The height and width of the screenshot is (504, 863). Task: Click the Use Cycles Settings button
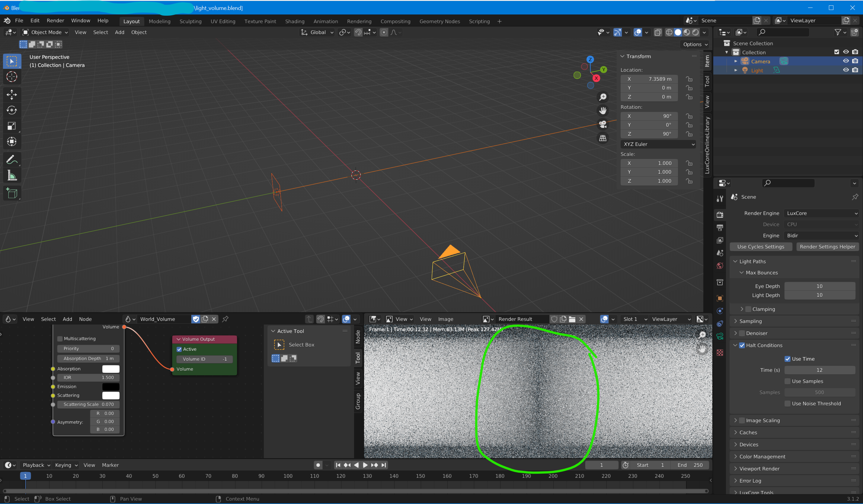(760, 247)
